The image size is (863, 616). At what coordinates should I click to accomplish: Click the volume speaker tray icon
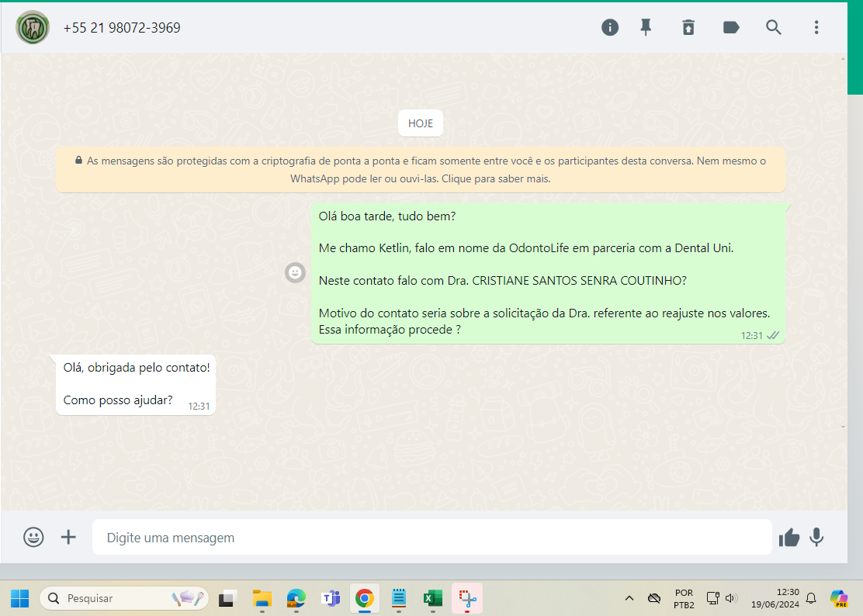(731, 598)
